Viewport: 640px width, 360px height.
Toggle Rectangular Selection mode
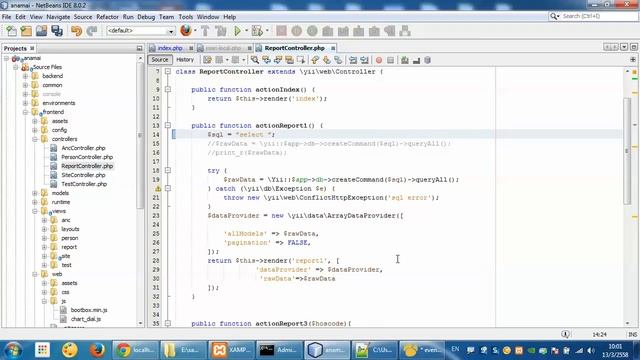pyautogui.click(x=301, y=60)
